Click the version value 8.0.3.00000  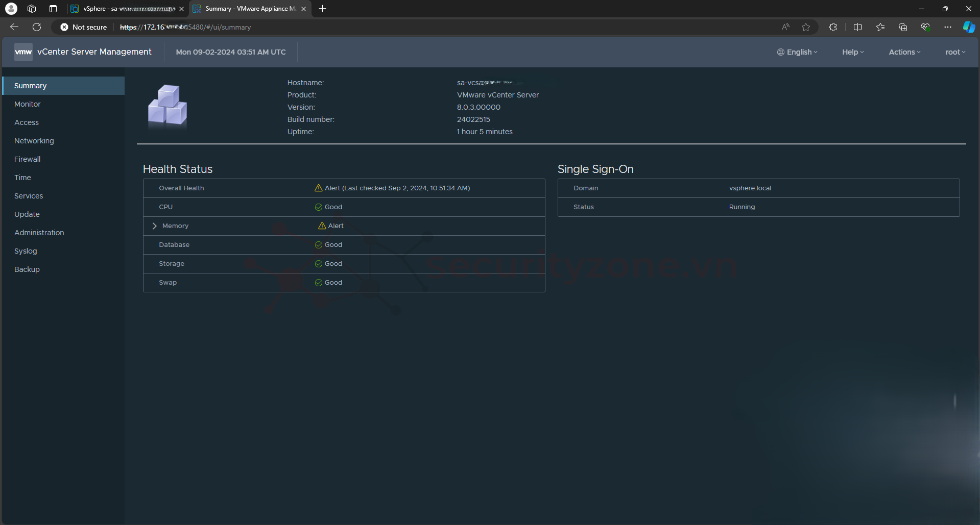(479, 107)
